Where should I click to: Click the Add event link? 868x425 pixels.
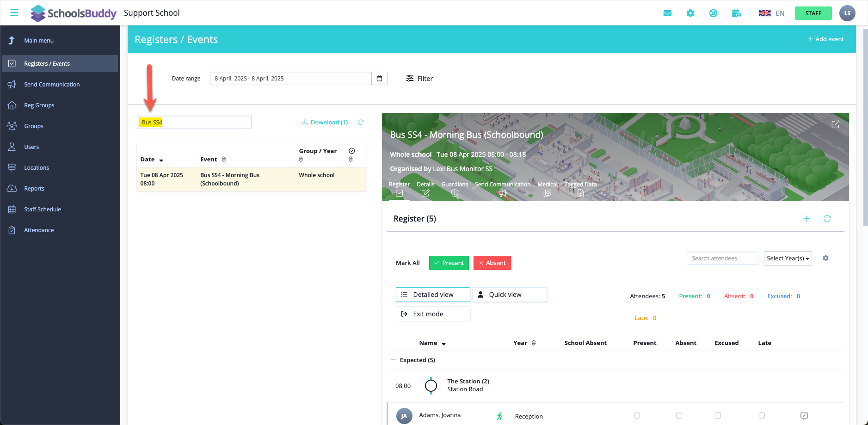(826, 39)
